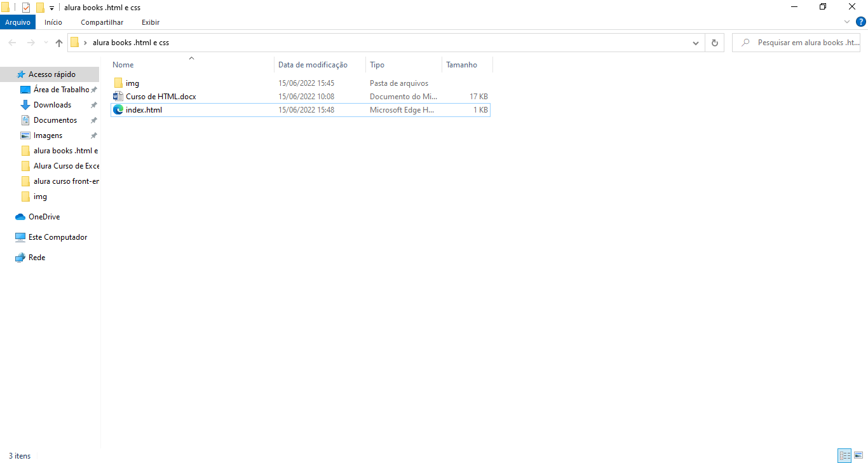Viewport: 868px width, 463px height.
Task: Click the pin icon beside Documentos
Action: click(93, 120)
